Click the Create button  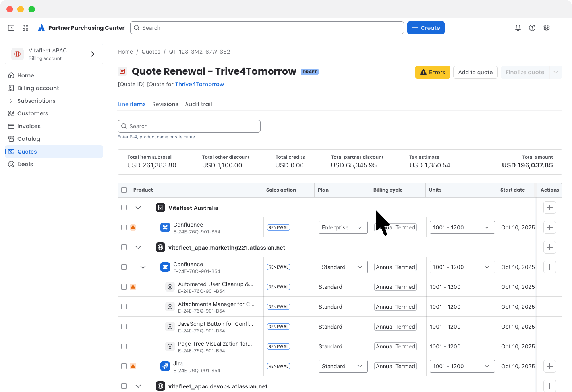click(426, 28)
